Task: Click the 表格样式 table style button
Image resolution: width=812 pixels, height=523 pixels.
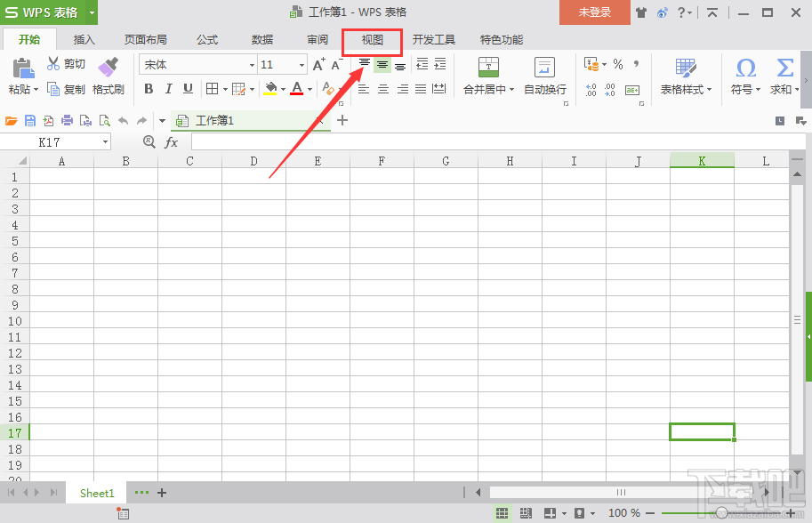Action: [684, 78]
